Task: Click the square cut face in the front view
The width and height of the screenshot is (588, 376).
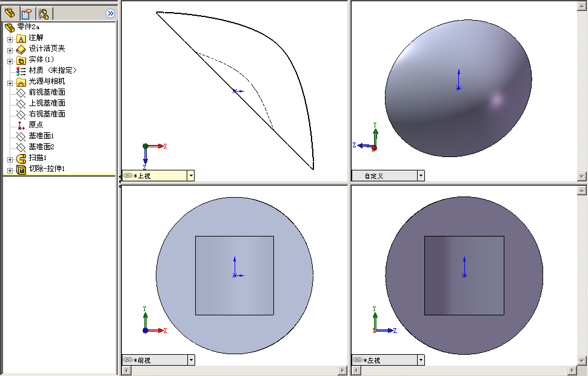Action: 235,275
